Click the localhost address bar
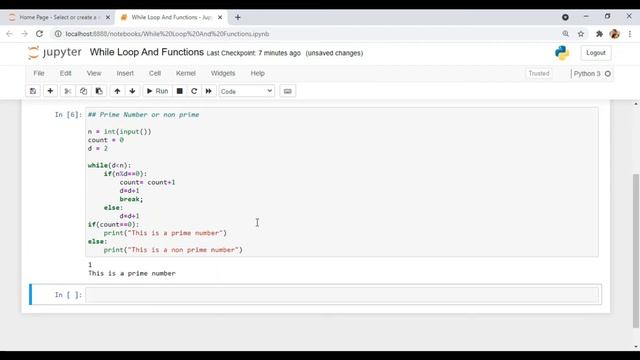640x360 pixels. tap(167, 34)
